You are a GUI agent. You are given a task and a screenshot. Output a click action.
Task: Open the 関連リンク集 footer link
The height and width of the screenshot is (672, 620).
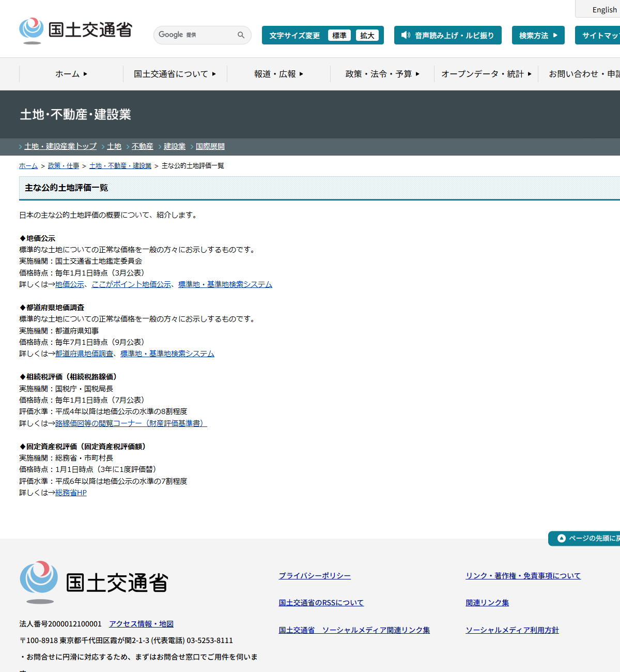(487, 603)
